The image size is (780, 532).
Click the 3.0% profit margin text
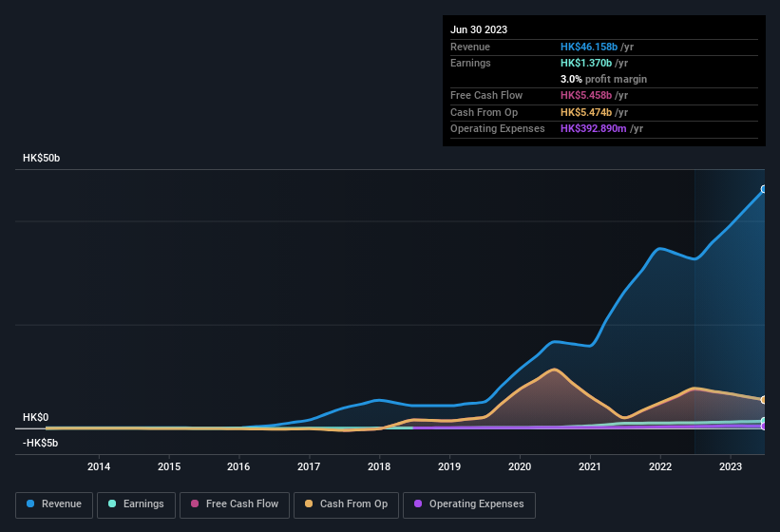(x=603, y=79)
